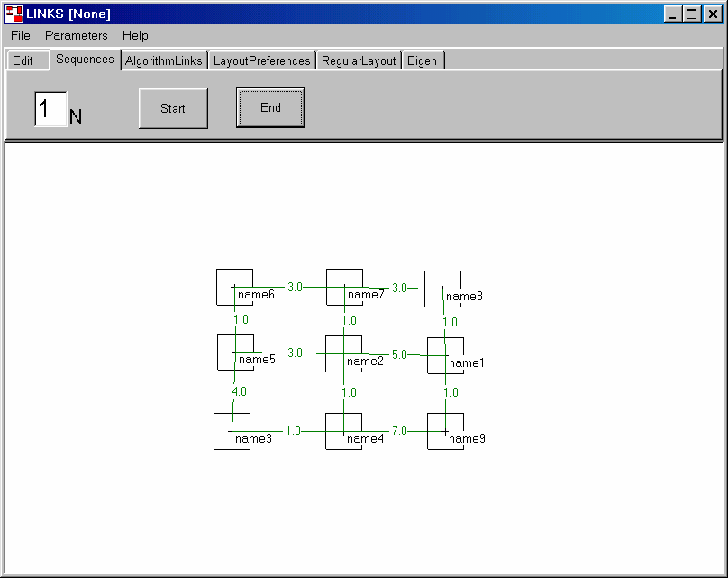Select the name4 node box
The height and width of the screenshot is (578, 728).
coord(343,431)
